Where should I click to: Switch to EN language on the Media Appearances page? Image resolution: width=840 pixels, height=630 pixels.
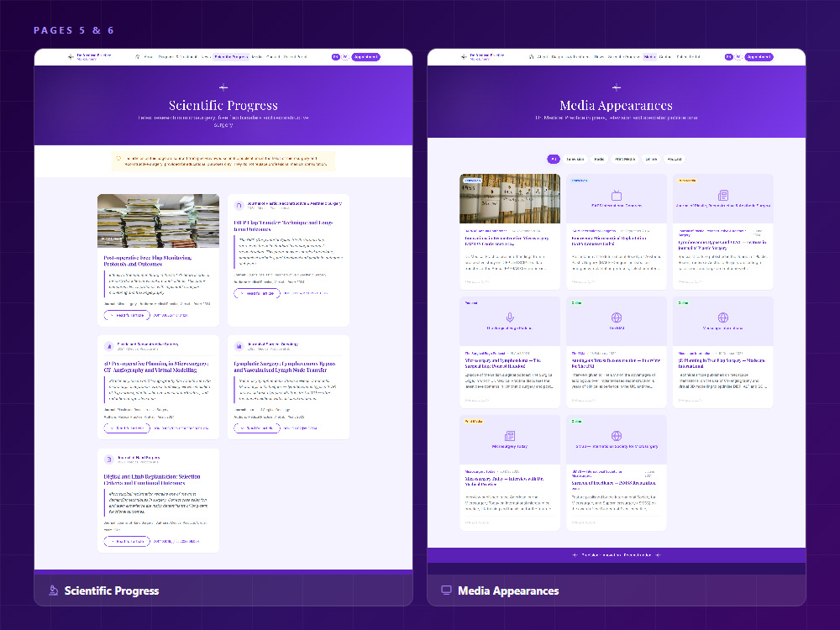click(x=728, y=57)
